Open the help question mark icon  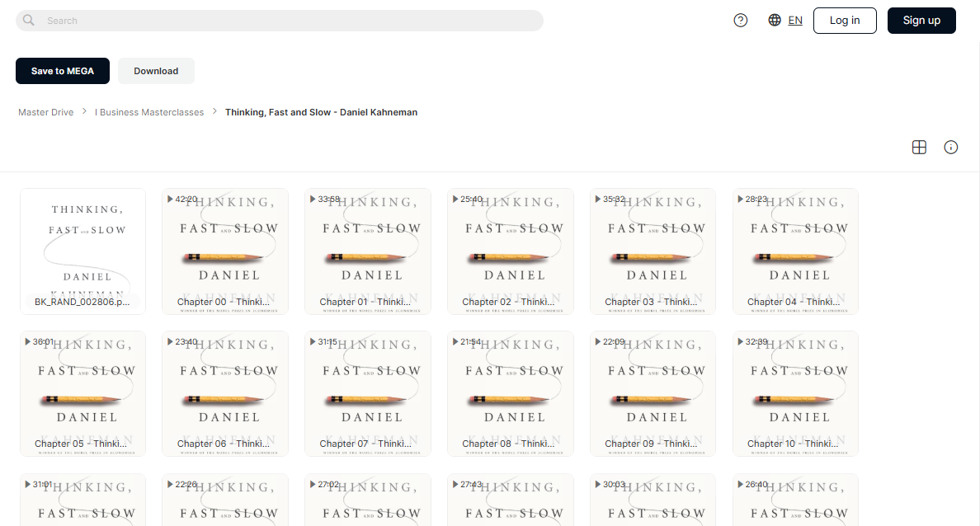[741, 21]
